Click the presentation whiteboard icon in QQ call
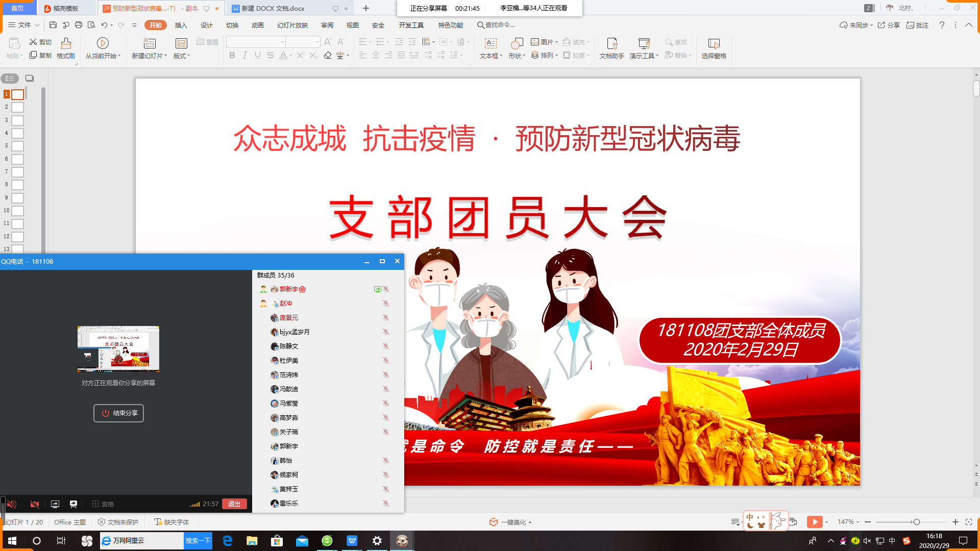 73,504
